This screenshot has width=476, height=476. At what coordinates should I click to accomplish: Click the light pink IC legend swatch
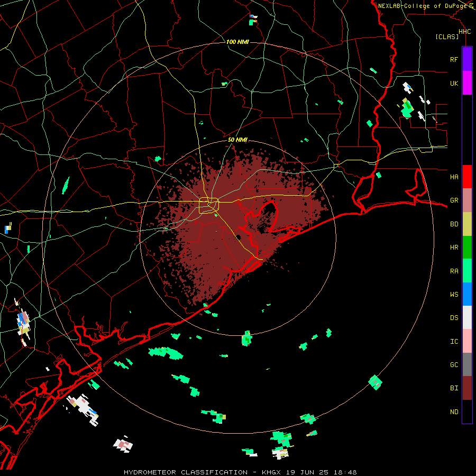click(467, 341)
